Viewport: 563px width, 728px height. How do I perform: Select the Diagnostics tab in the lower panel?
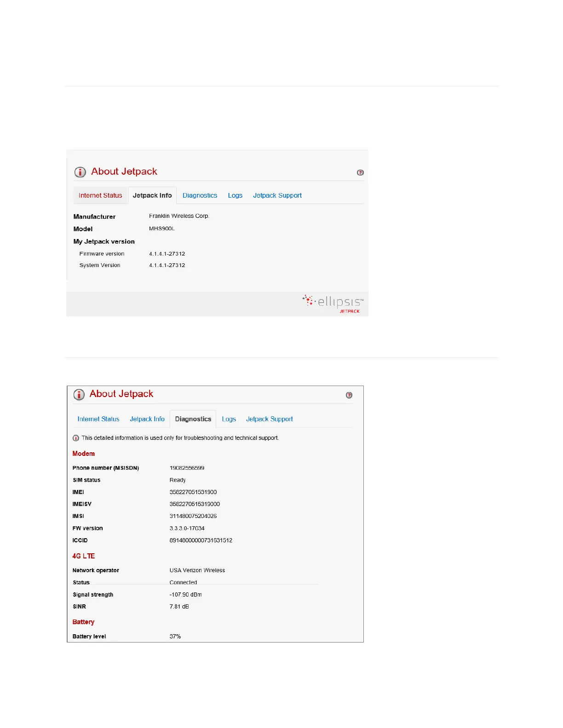tap(193, 419)
